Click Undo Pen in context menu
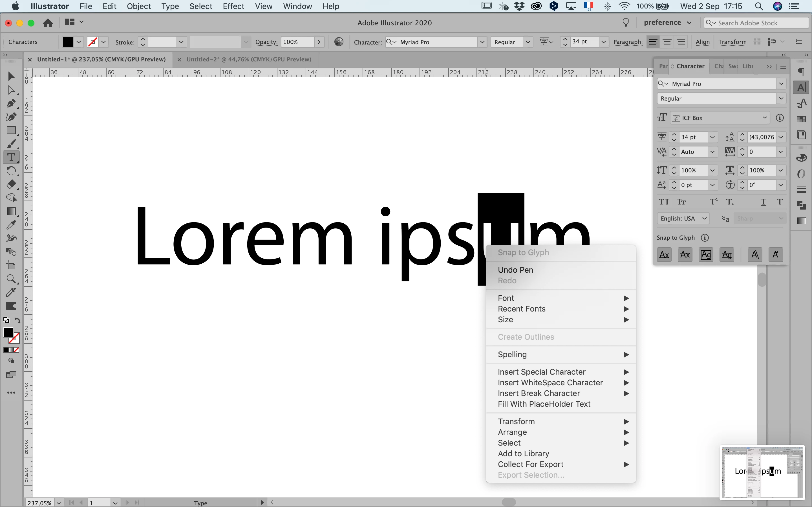 pos(515,270)
